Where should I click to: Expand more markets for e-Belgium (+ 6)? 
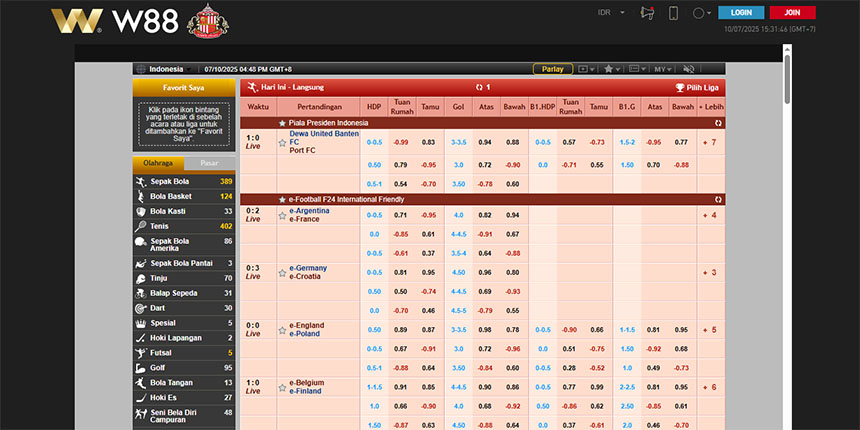click(x=710, y=387)
